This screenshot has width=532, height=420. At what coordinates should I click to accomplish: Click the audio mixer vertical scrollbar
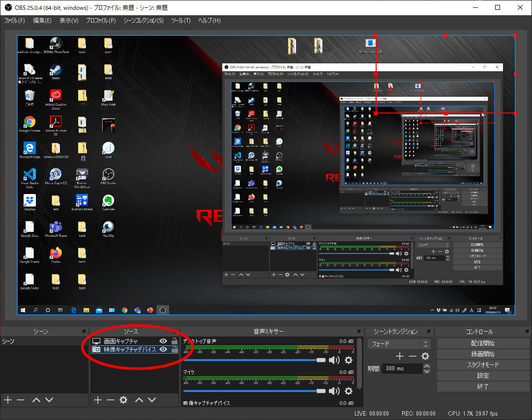coord(359,363)
